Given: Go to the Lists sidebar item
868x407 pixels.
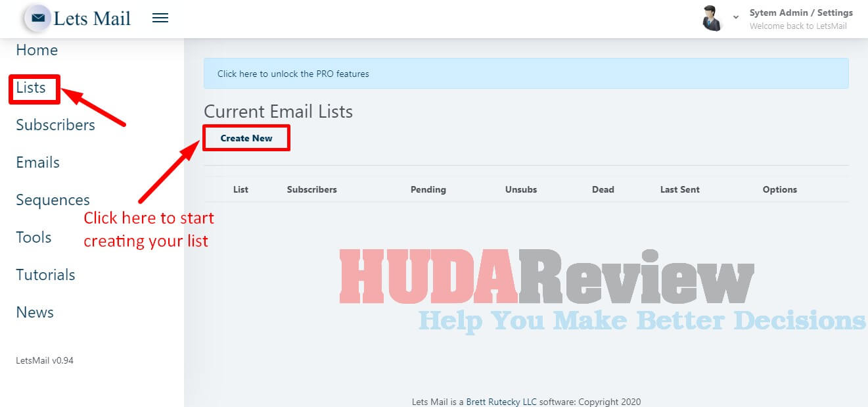Looking at the screenshot, I should click(x=31, y=87).
